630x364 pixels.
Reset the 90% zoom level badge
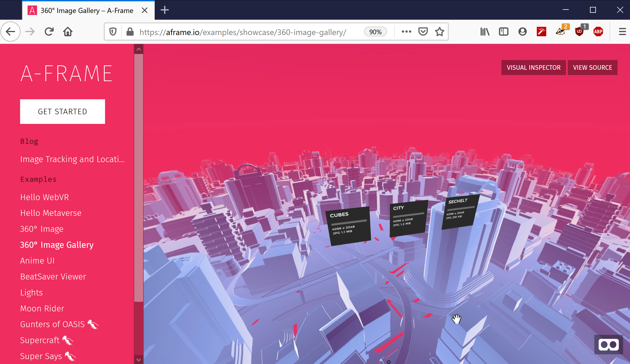pos(375,32)
